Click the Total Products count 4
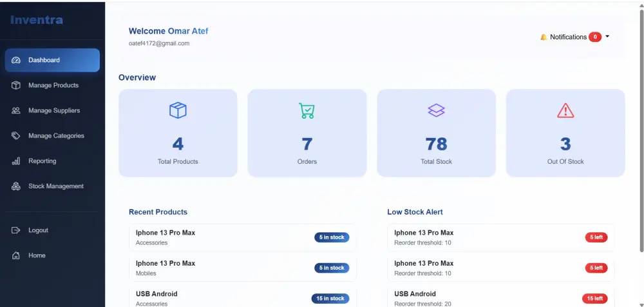This screenshot has height=307, width=644. coord(178,144)
